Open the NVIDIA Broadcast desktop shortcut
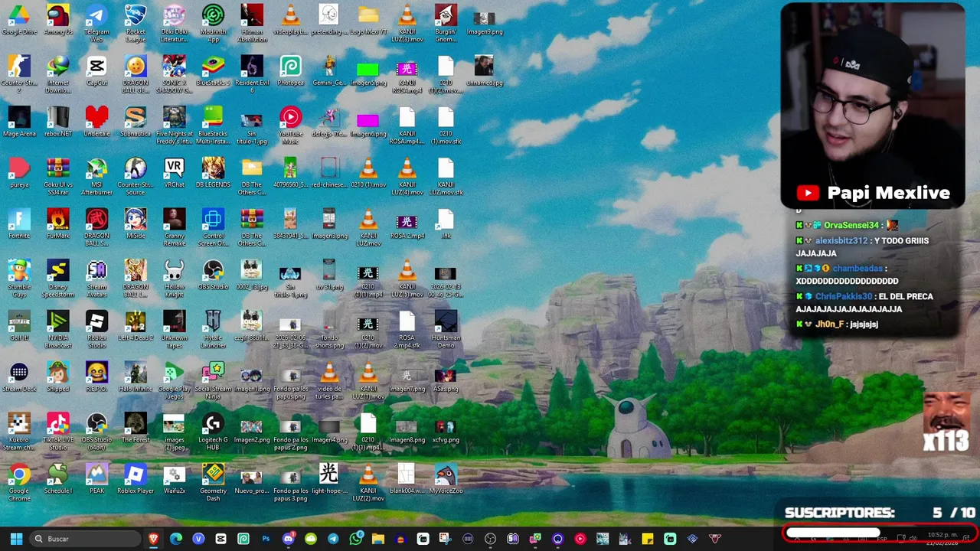 pos(58,330)
